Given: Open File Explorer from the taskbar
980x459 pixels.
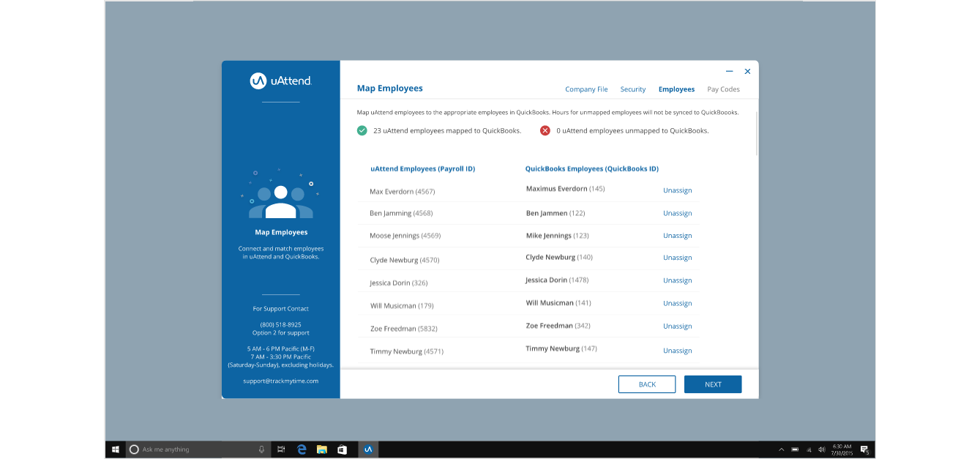Looking at the screenshot, I should pos(321,449).
